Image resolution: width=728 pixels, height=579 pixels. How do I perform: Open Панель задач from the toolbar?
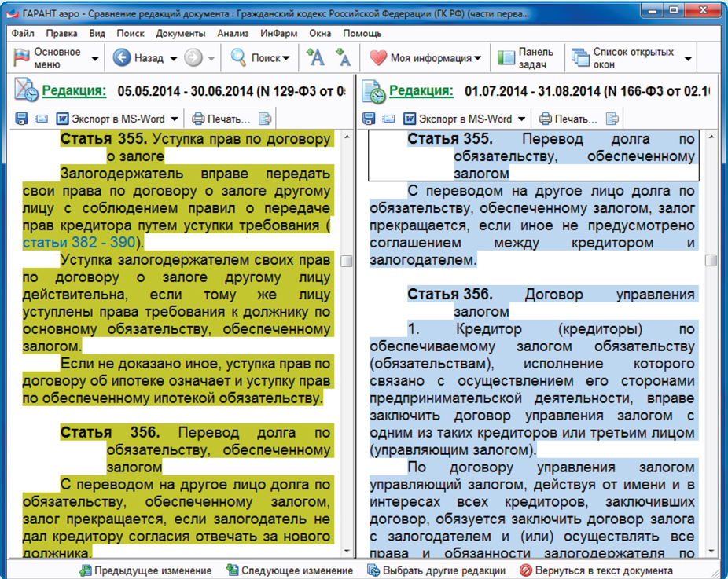coord(526,58)
